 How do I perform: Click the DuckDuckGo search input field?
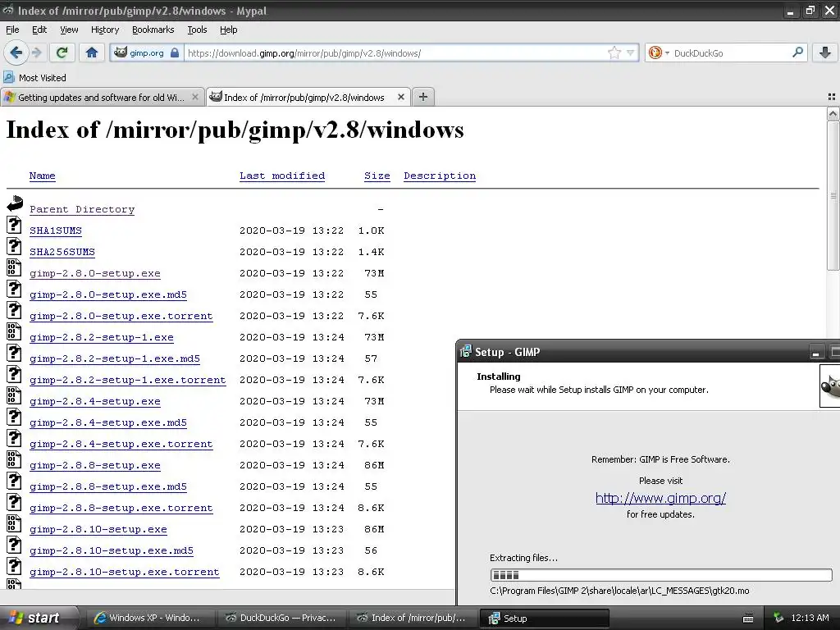[731, 53]
